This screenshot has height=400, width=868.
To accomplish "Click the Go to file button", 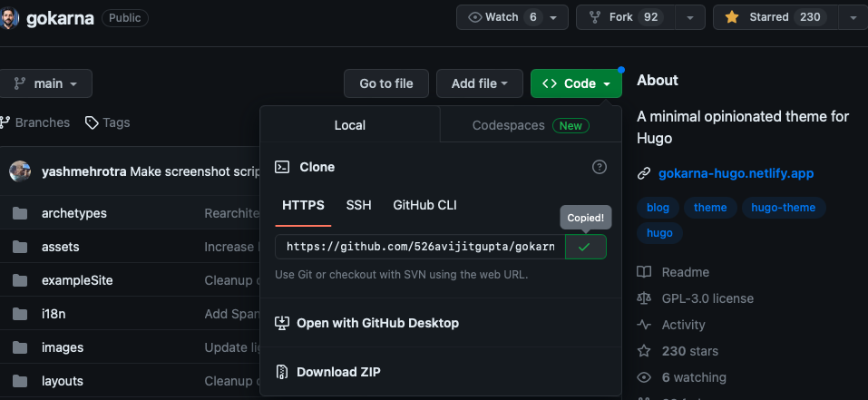I will pos(386,83).
